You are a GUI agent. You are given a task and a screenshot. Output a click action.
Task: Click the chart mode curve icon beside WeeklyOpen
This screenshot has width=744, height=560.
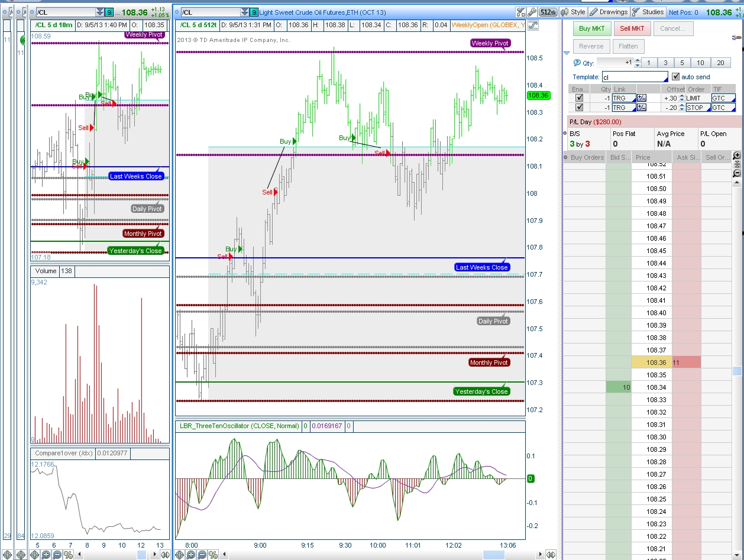(x=533, y=25)
